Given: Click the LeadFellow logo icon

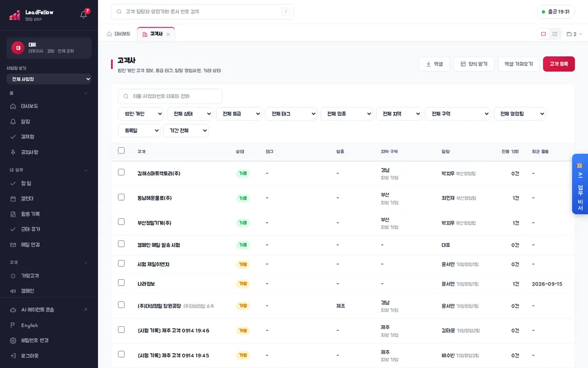Looking at the screenshot, I should click(15, 15).
